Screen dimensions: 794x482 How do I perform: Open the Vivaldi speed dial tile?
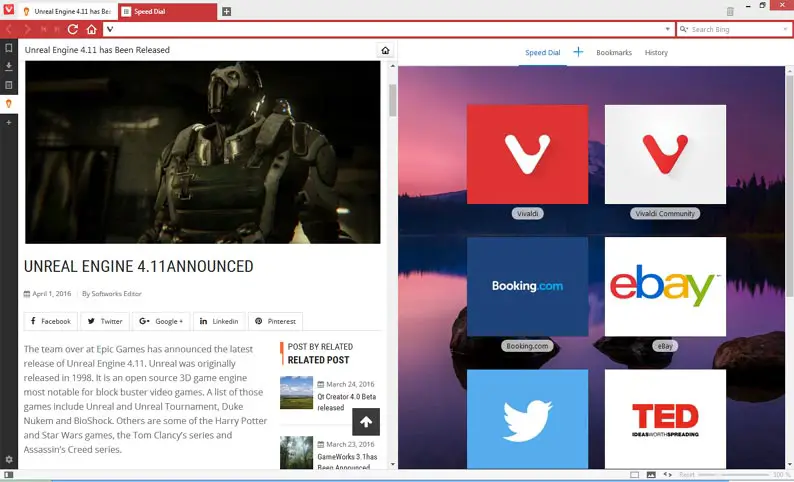click(x=527, y=154)
